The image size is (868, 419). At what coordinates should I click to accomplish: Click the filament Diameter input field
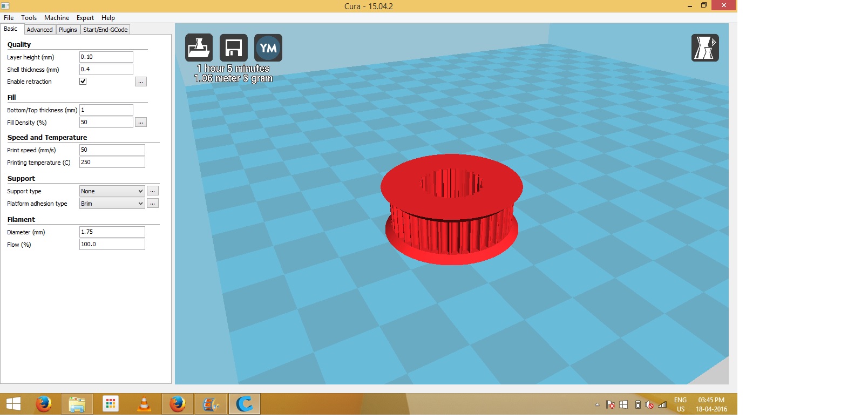point(112,232)
